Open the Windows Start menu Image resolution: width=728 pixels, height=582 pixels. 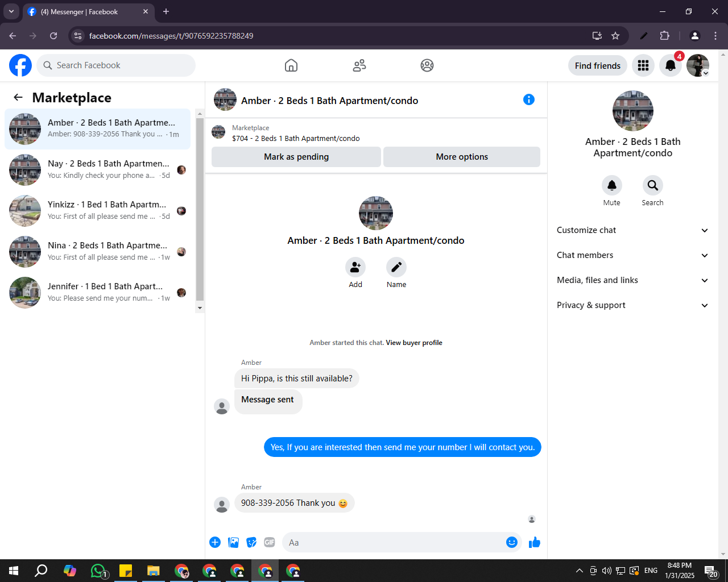14,571
